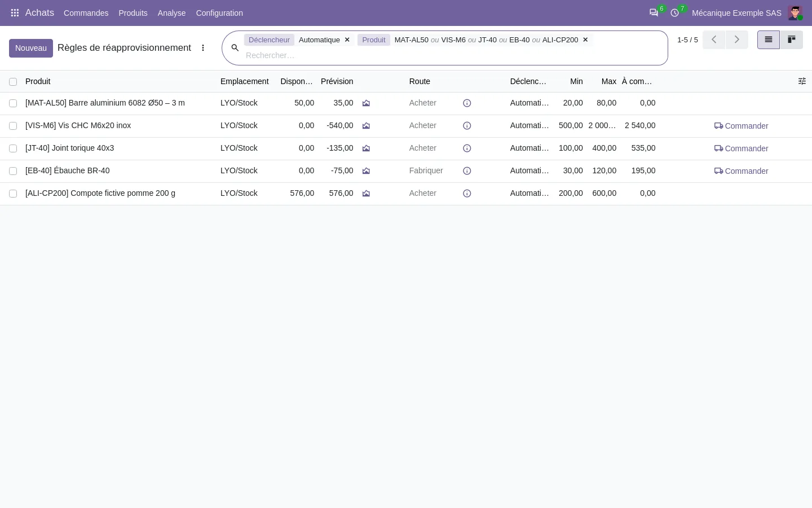Click the Disponible 576,00 cell
812x508 pixels.
coord(302,193)
